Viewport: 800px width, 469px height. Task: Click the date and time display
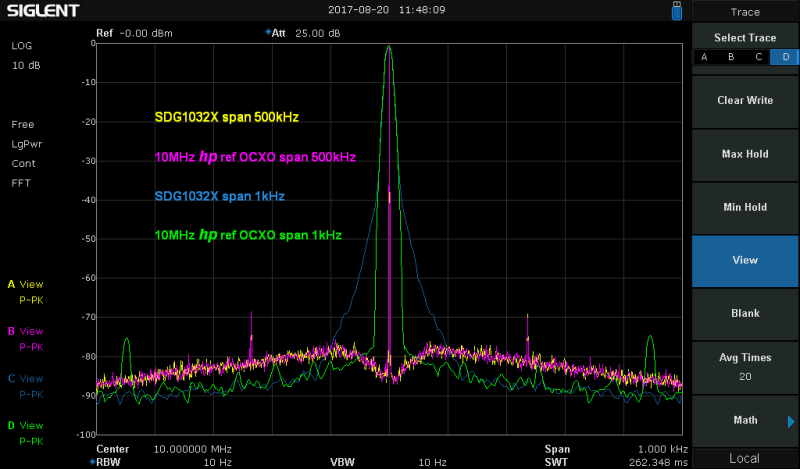(387, 10)
